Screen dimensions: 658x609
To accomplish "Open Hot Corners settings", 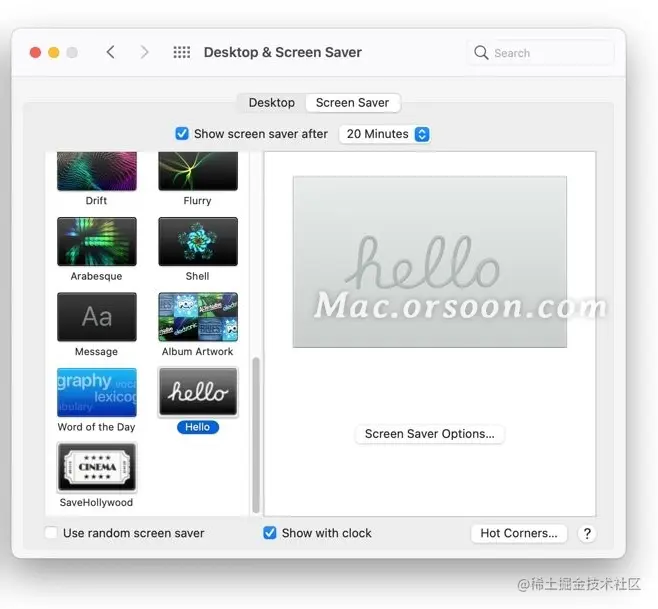I will click(x=519, y=533).
